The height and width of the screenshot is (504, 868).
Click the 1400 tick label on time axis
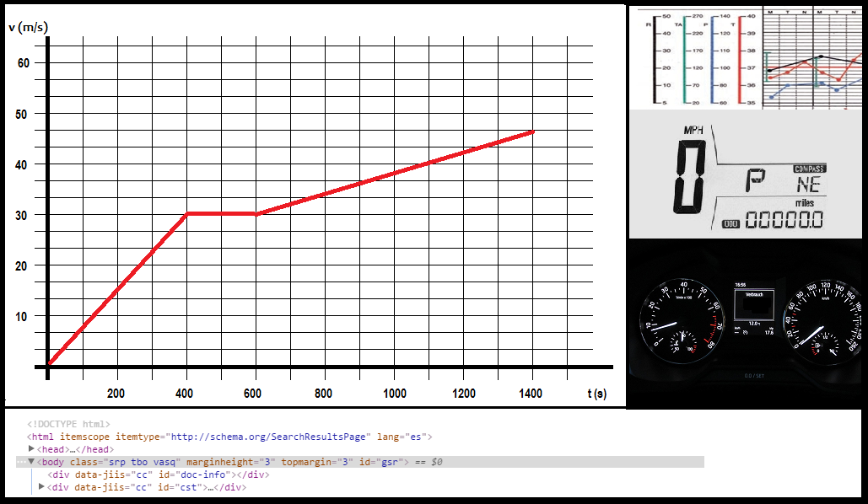531,394
